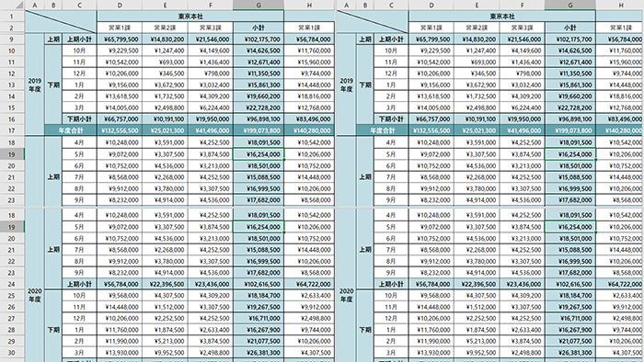Select row 9 by its row header

12,40
